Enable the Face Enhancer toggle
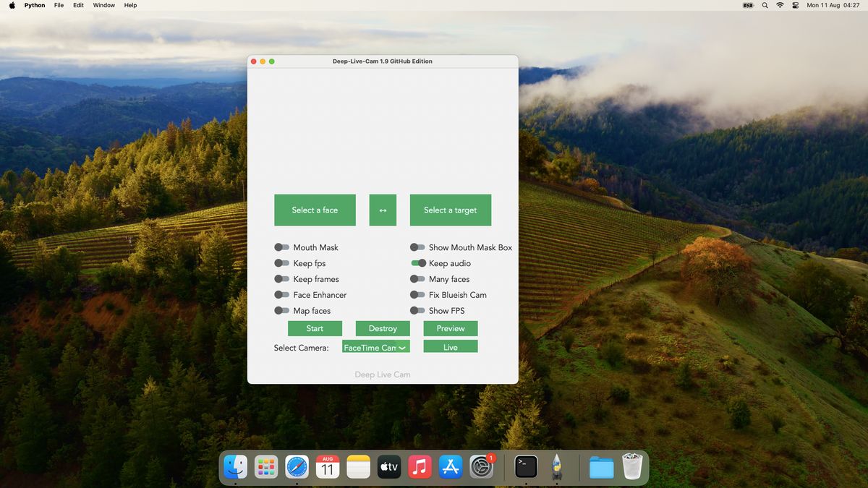This screenshot has height=488, width=868. (x=281, y=295)
